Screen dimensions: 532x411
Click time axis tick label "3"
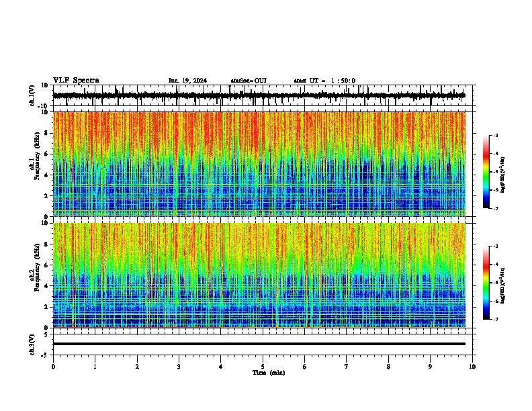179,367
